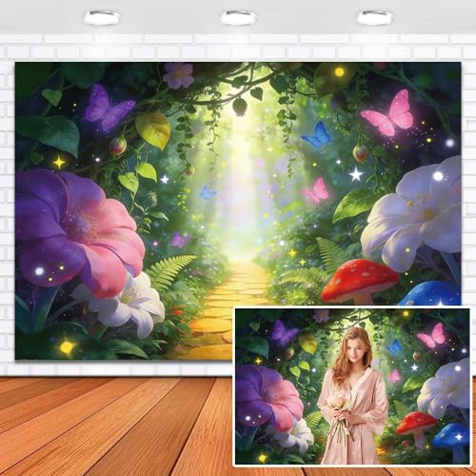
Task: Open the inset preview with the woman
Action: [352, 387]
